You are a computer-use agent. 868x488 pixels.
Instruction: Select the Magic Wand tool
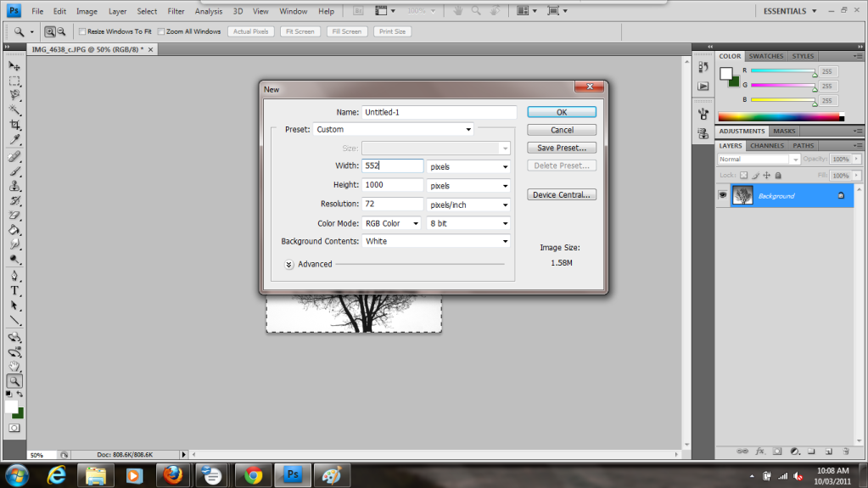coord(14,110)
